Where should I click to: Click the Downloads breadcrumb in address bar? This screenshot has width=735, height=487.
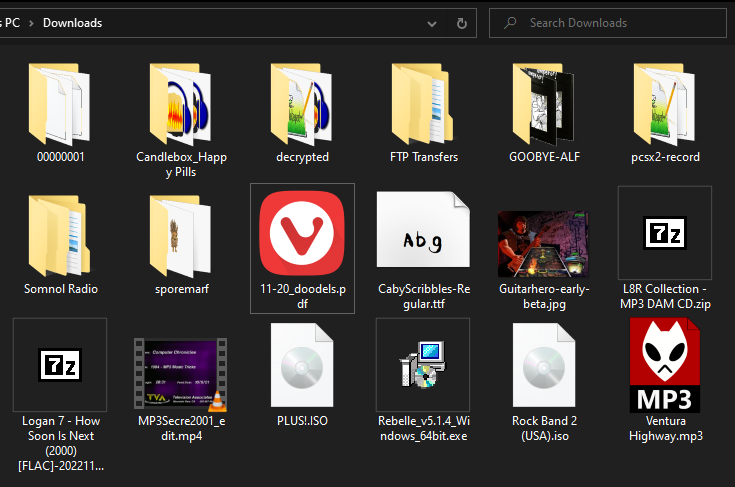[72, 23]
